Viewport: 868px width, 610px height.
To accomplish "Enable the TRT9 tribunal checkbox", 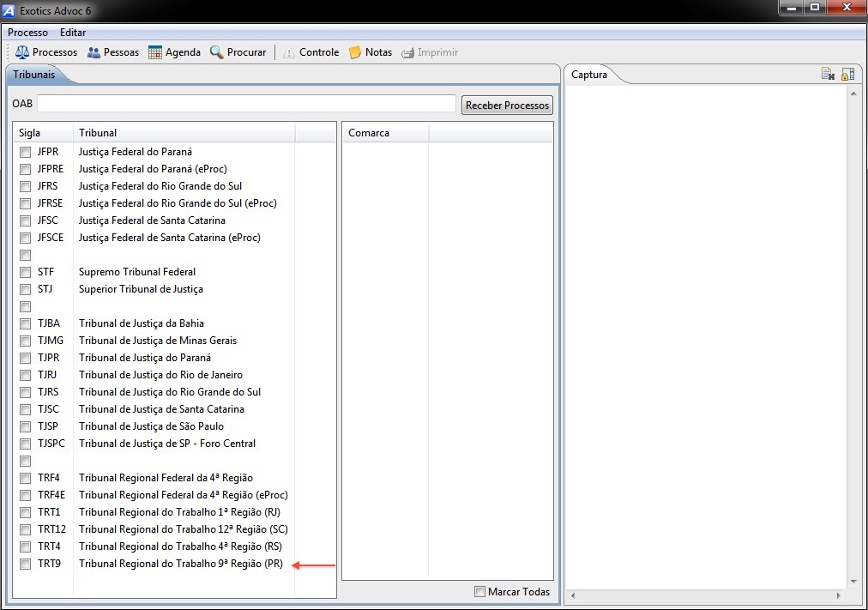I will click(26, 564).
